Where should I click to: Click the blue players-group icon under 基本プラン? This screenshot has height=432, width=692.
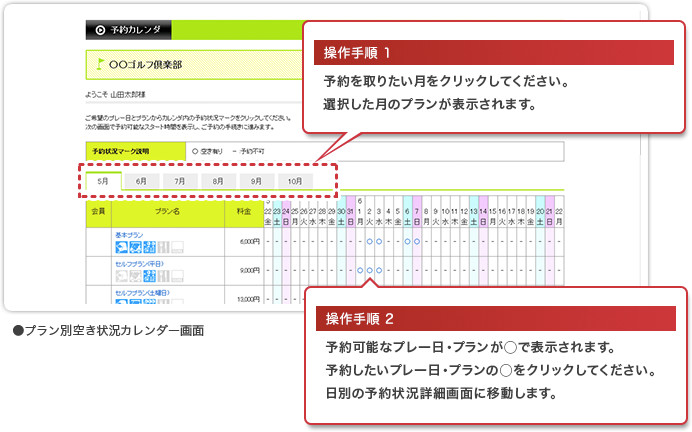pyautogui.click(x=149, y=247)
